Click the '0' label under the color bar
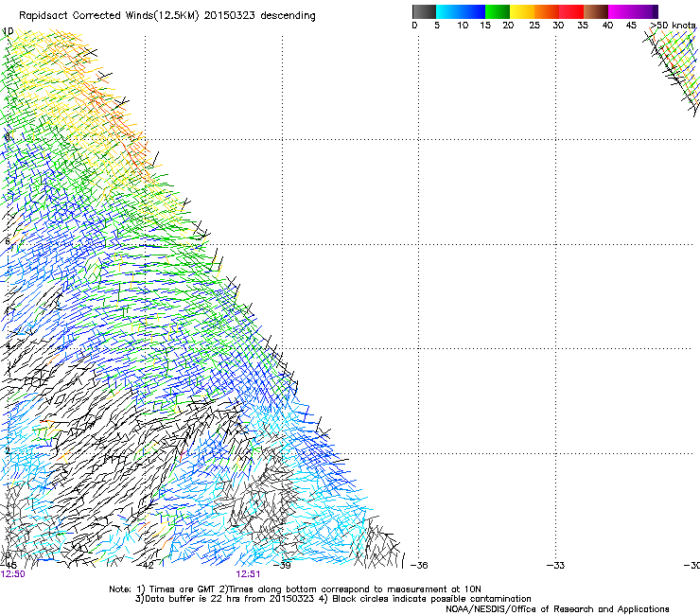 click(x=414, y=25)
